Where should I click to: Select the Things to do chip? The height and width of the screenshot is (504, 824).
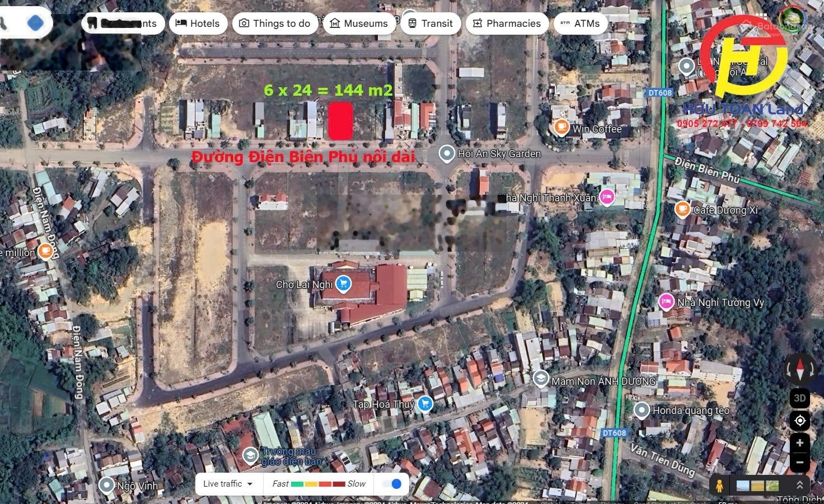point(274,23)
